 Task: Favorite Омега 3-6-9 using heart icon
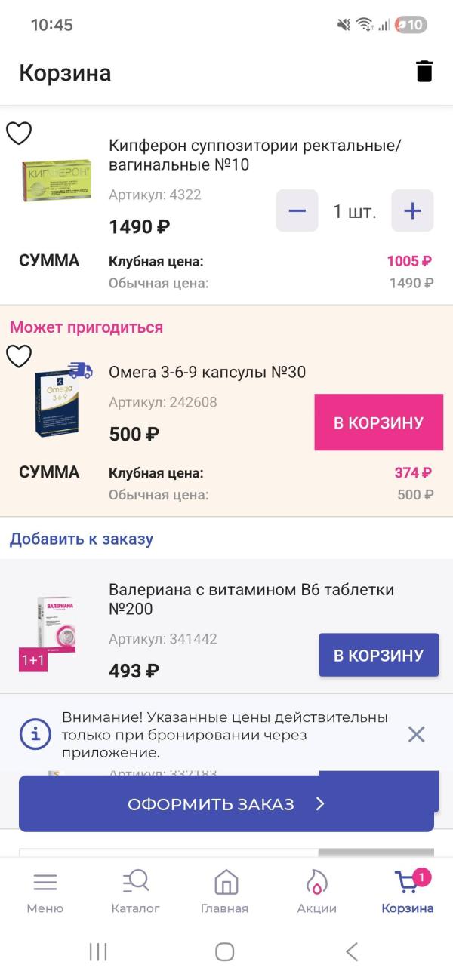click(19, 355)
